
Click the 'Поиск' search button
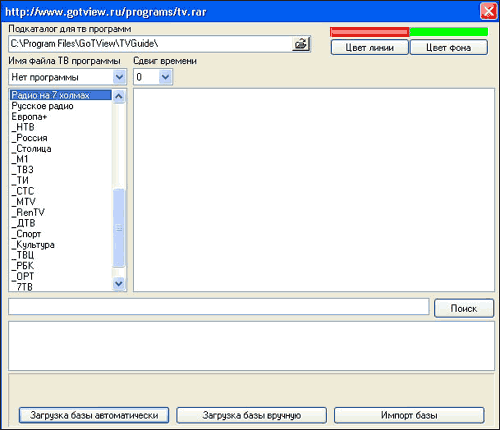tap(464, 308)
